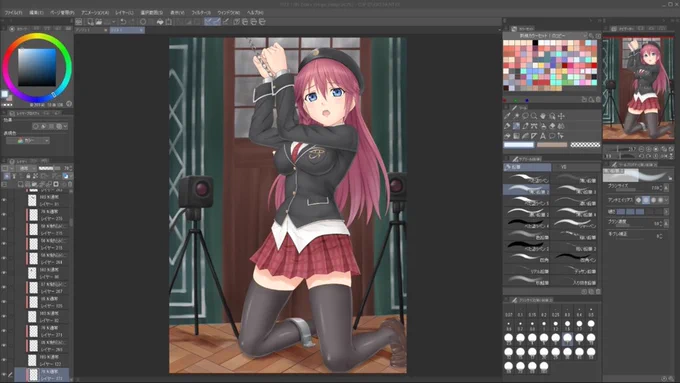
Task: Click the brush preview lock icon
Action: pos(670,178)
